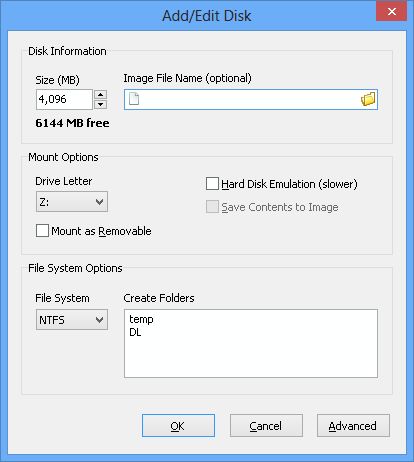Expand the File System NTFS dropdown
414x462 pixels.
(x=72, y=320)
